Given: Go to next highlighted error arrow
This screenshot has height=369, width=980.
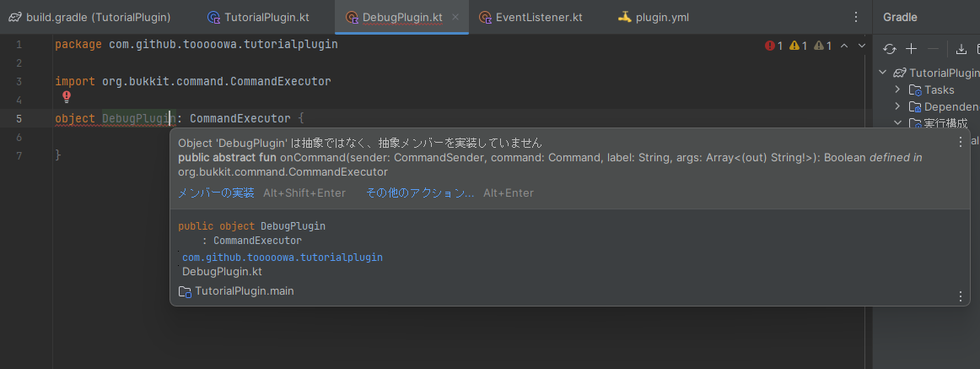Looking at the screenshot, I should pos(862,46).
